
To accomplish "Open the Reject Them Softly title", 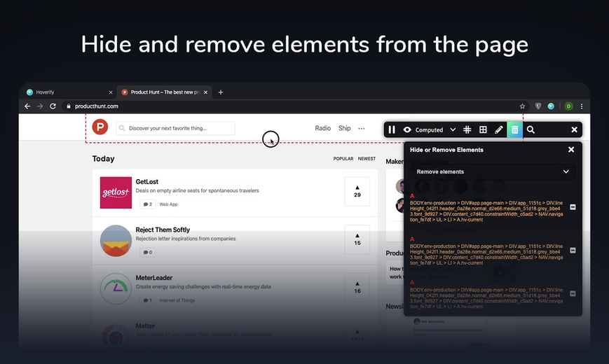I will (x=163, y=230).
